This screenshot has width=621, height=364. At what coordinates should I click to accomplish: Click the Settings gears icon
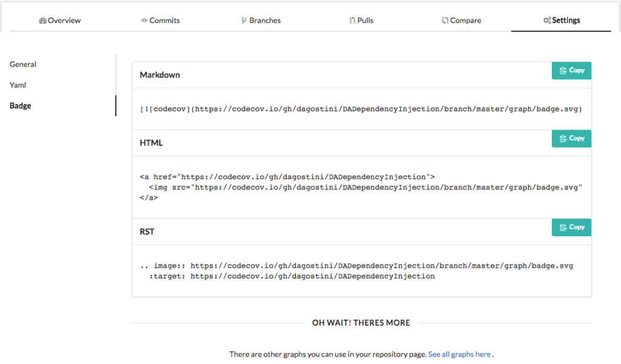pos(547,21)
